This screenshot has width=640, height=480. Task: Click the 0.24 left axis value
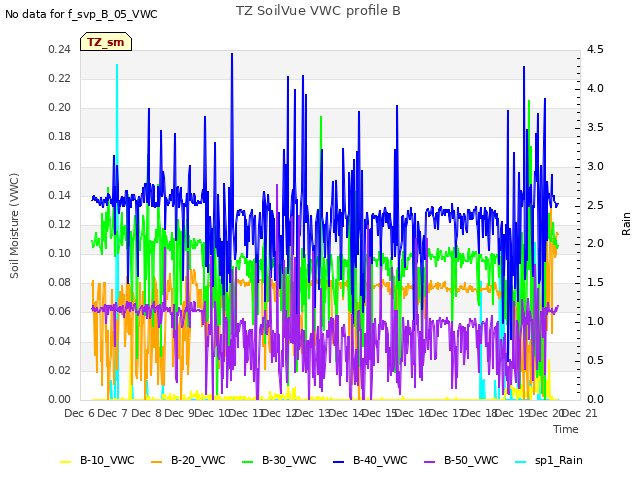[60, 49]
